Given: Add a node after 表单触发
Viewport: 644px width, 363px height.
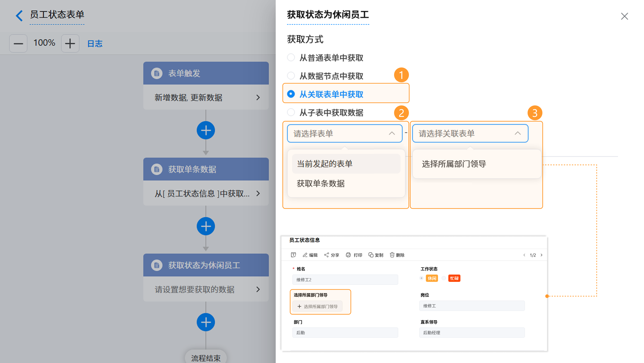Looking at the screenshot, I should click(206, 130).
